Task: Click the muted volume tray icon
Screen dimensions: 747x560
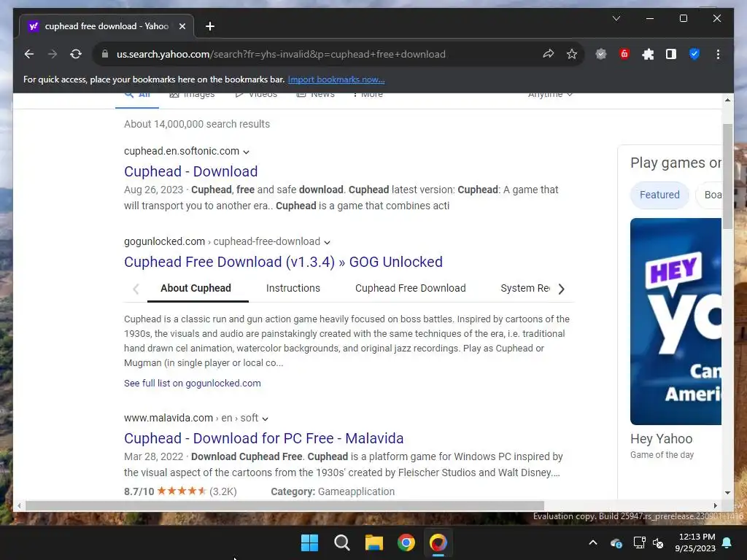Action: 659,542
